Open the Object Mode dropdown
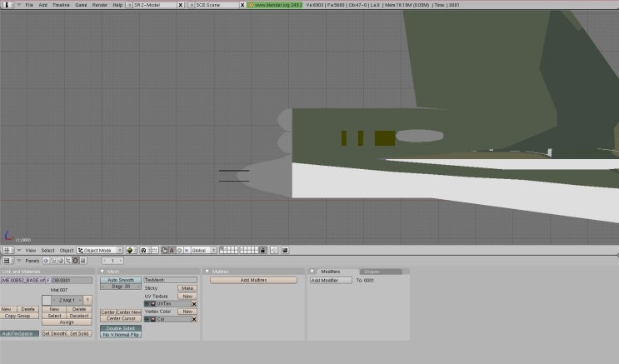The image size is (619, 364). coord(99,250)
